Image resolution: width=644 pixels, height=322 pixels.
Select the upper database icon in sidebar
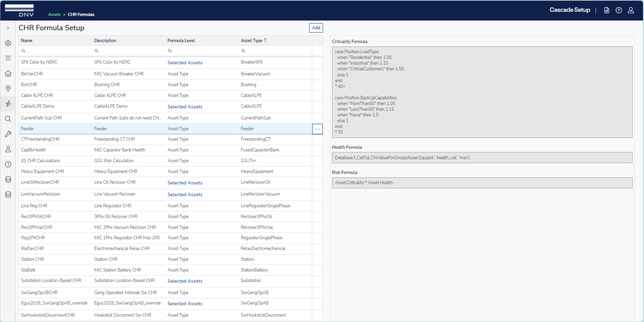click(x=8, y=179)
